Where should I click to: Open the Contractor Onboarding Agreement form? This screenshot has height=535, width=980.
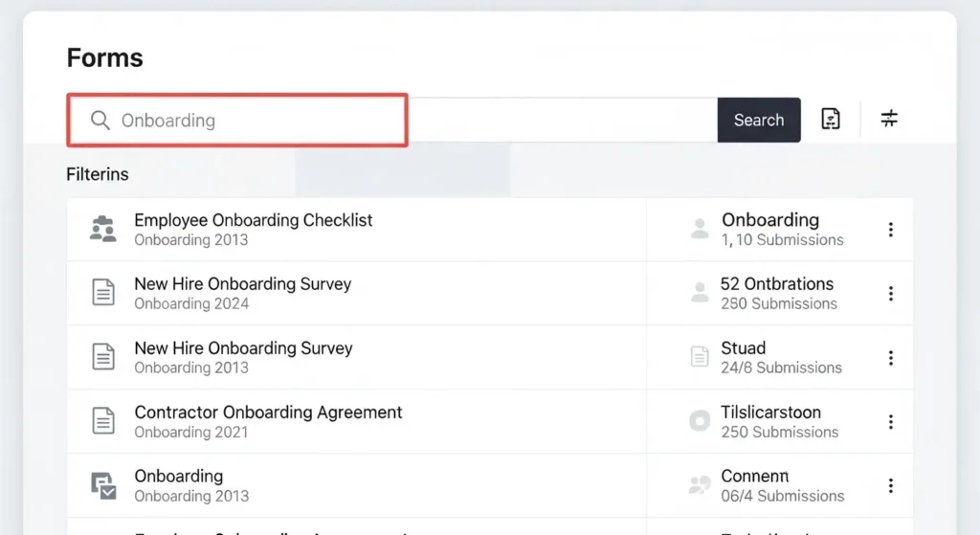268,412
